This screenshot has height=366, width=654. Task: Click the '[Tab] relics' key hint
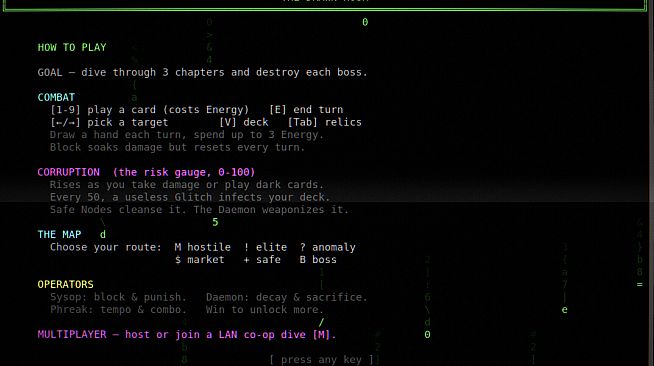pyautogui.click(x=324, y=123)
